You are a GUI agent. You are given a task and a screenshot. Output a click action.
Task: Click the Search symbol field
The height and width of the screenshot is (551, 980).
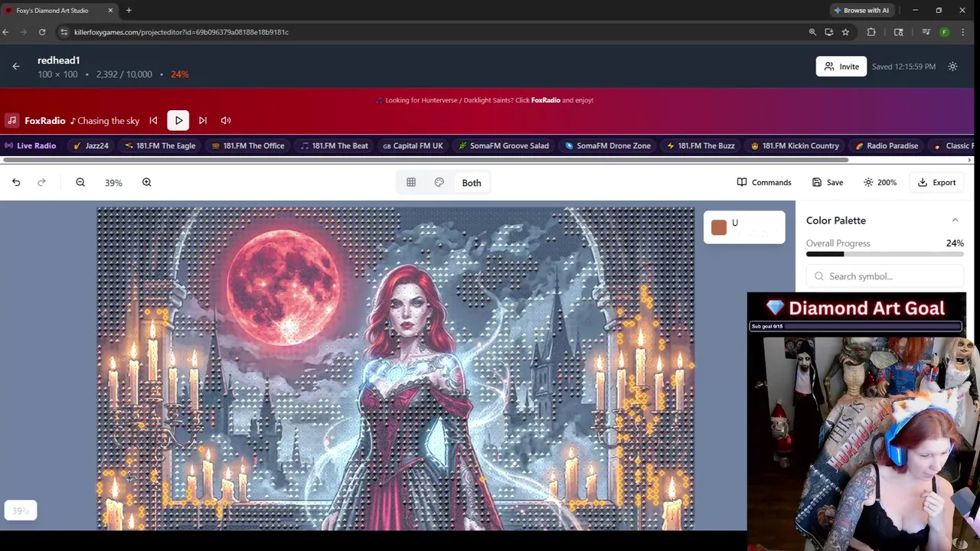tap(885, 276)
